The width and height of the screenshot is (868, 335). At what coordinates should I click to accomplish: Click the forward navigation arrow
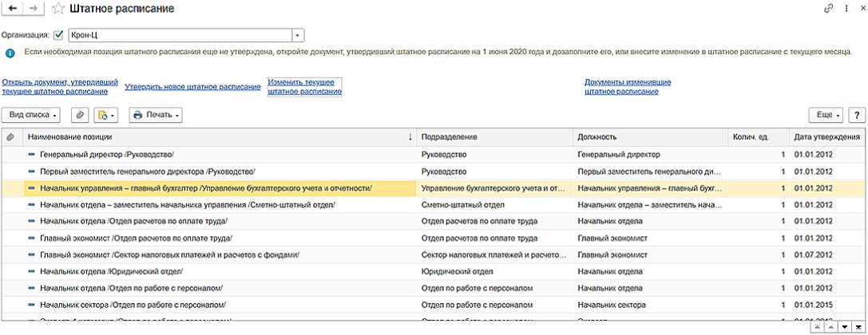[33, 8]
